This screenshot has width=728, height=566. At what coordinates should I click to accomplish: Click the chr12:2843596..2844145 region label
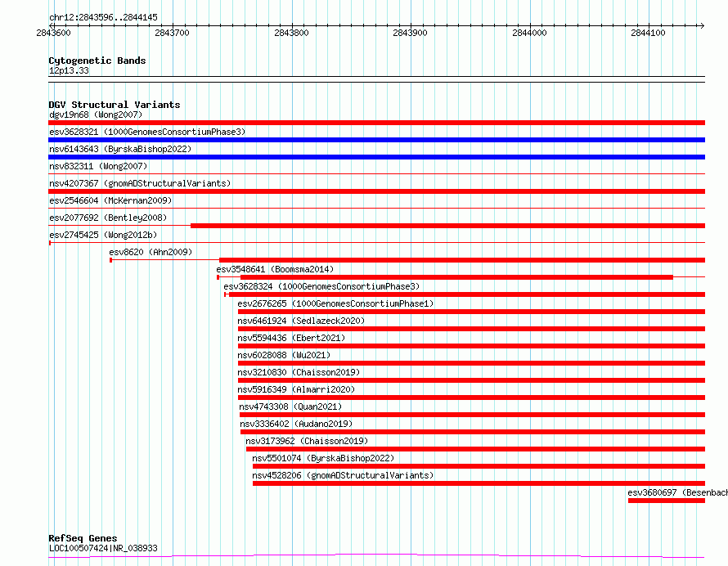[103, 18]
